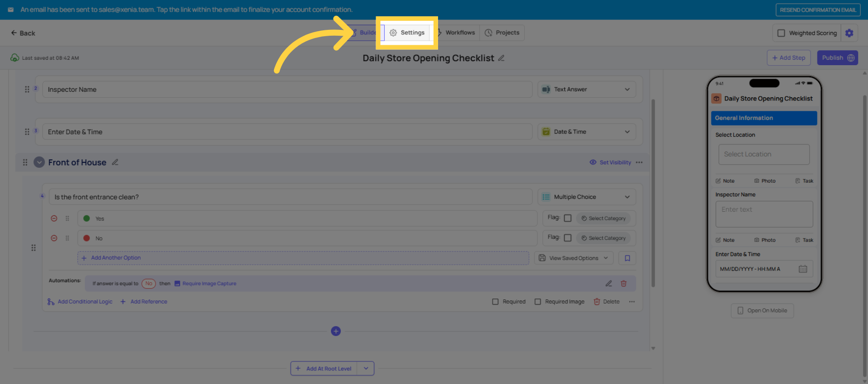Rename Front of House with pencil icon
This screenshot has width=868, height=384.
115,162
